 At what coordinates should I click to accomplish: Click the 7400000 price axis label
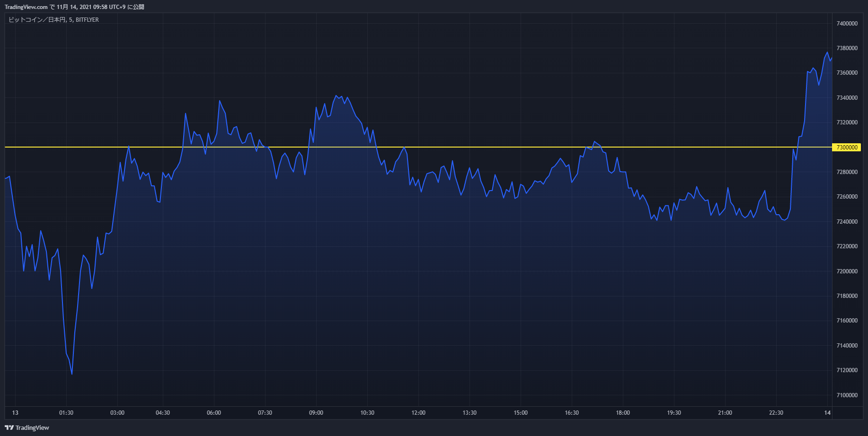tap(847, 24)
